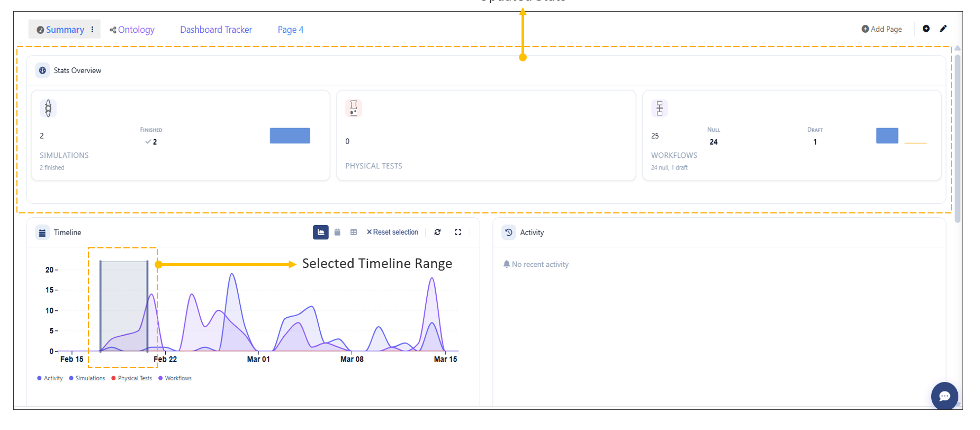The image size is (980, 430).
Task: Switch timeline to table grid view
Action: (x=354, y=232)
